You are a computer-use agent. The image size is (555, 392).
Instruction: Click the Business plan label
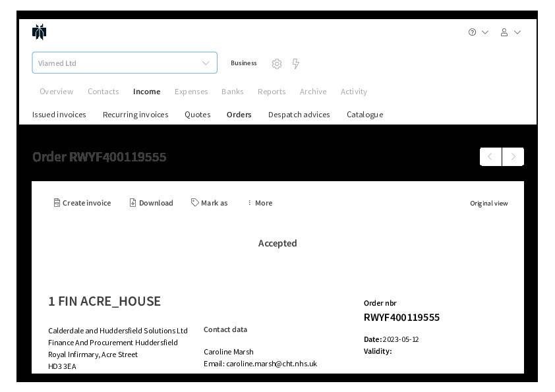coord(243,63)
